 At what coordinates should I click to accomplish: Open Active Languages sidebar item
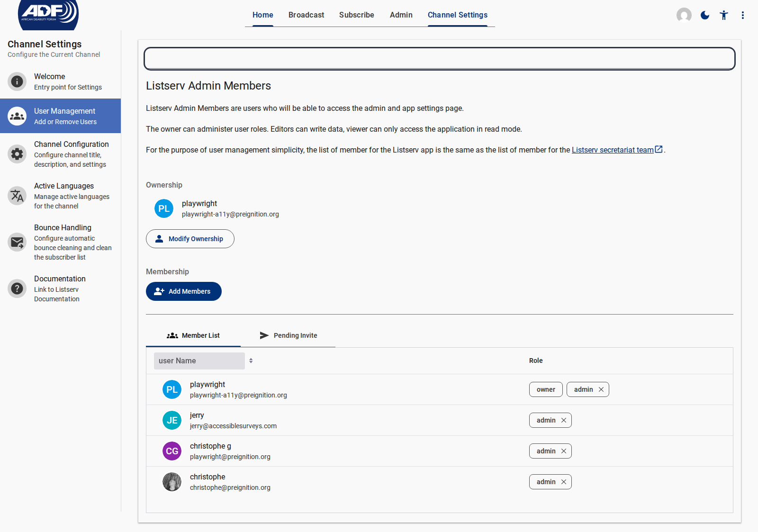tap(61, 196)
